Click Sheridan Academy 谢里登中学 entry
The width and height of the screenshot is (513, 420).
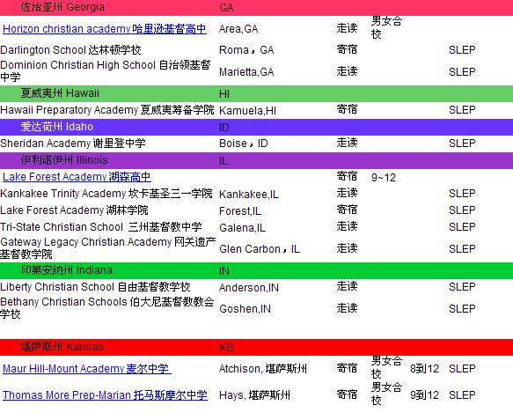click(x=73, y=143)
